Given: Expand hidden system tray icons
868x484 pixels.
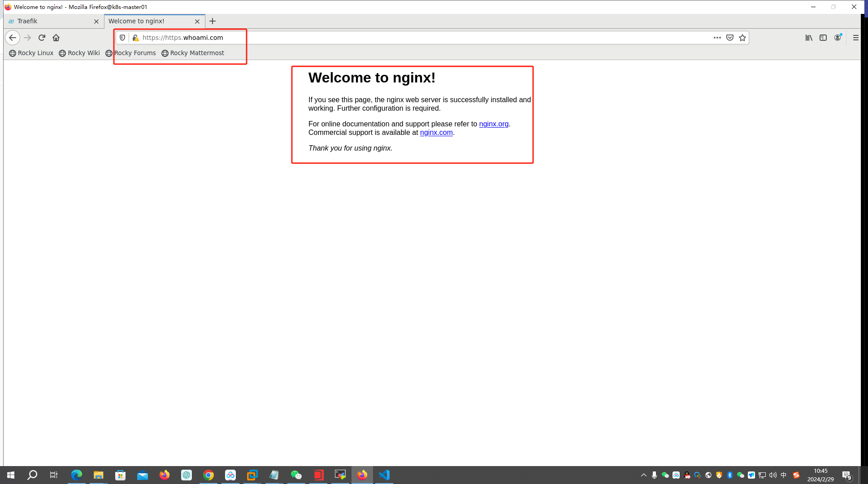Looking at the screenshot, I should [x=644, y=475].
